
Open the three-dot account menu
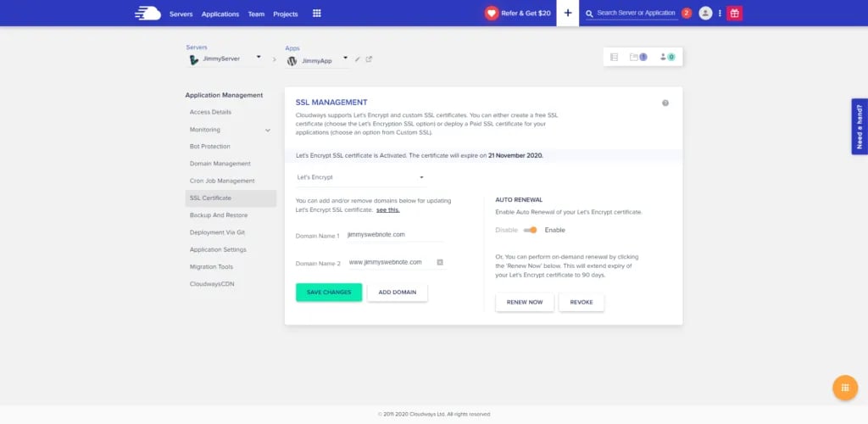[720, 14]
